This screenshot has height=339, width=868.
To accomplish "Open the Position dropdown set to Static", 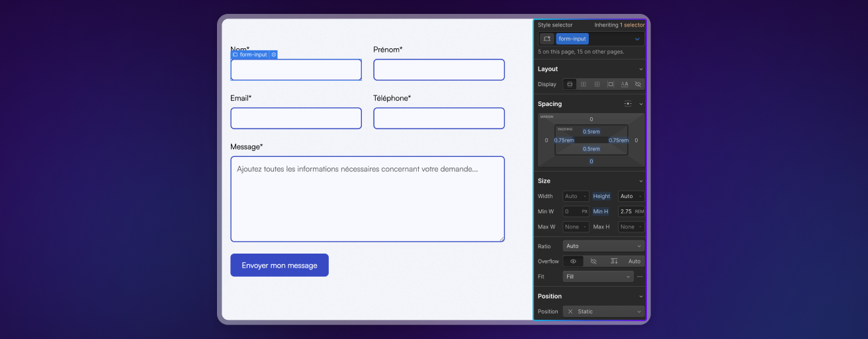I will (x=603, y=311).
